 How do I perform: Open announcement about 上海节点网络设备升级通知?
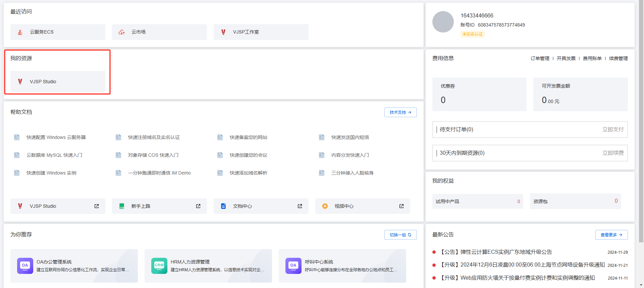(x=522, y=265)
